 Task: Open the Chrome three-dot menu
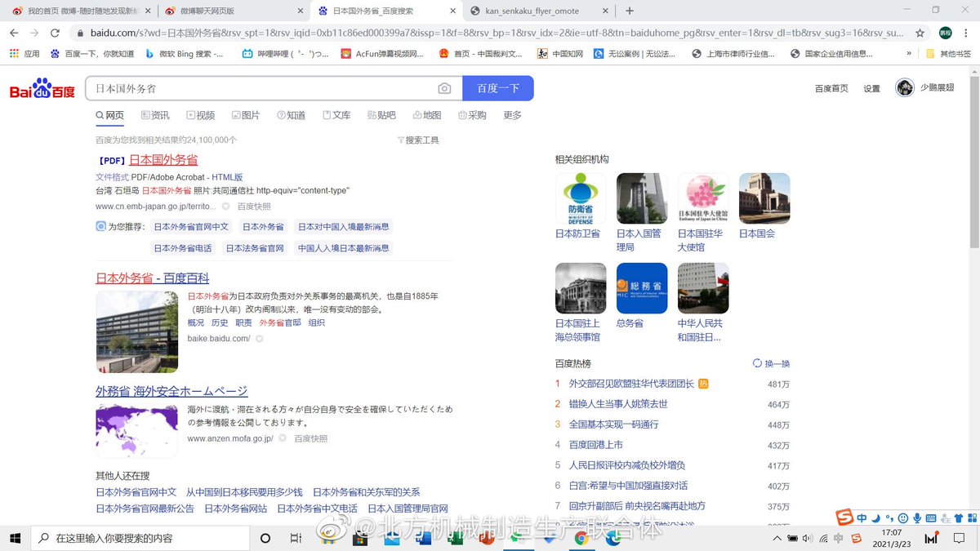coord(968,33)
